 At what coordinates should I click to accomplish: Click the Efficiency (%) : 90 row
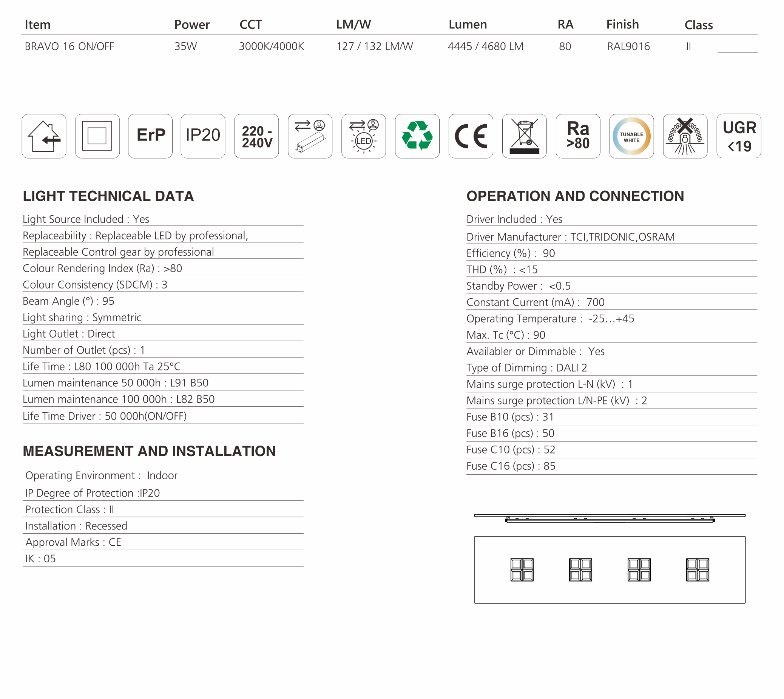point(611,253)
